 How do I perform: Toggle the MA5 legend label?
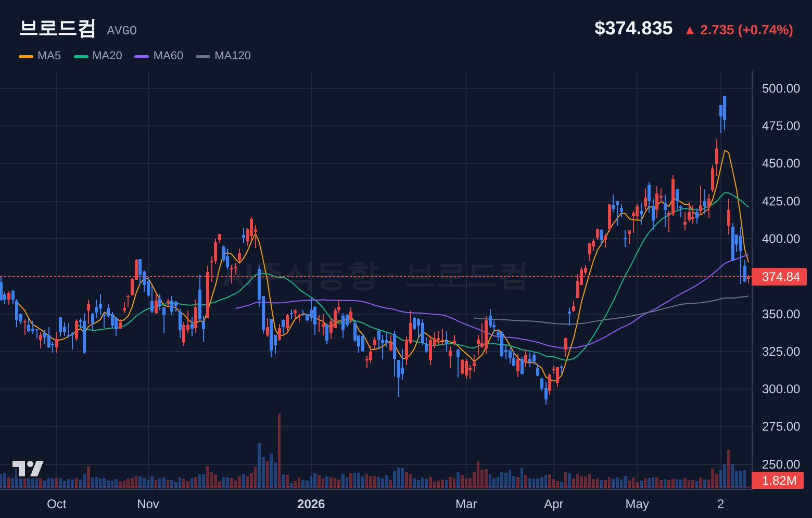(49, 56)
